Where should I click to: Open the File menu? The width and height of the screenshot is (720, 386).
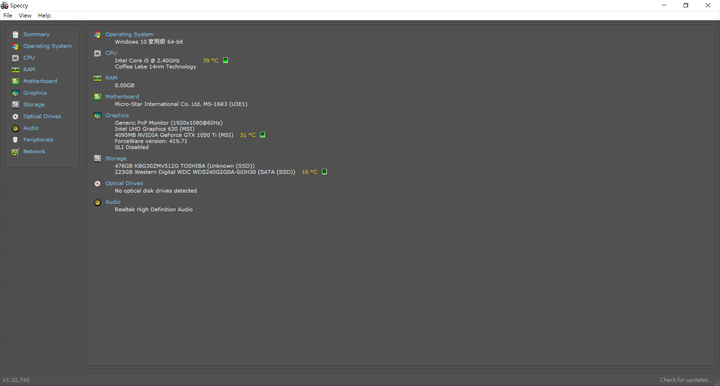pyautogui.click(x=7, y=16)
